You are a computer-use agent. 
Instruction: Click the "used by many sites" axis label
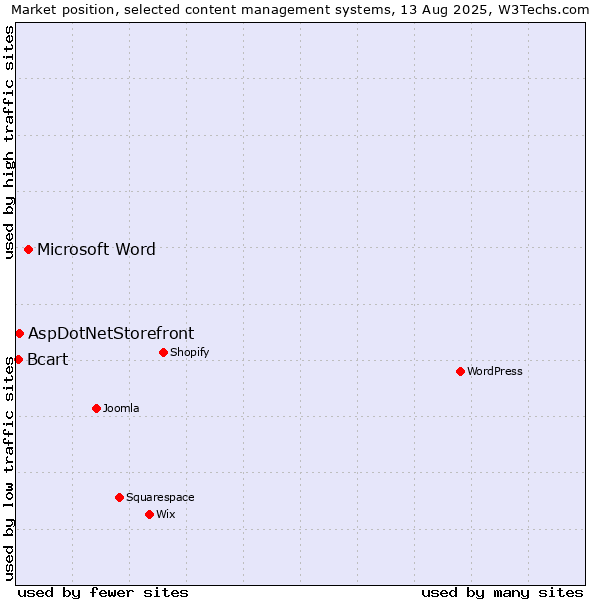pos(502,593)
